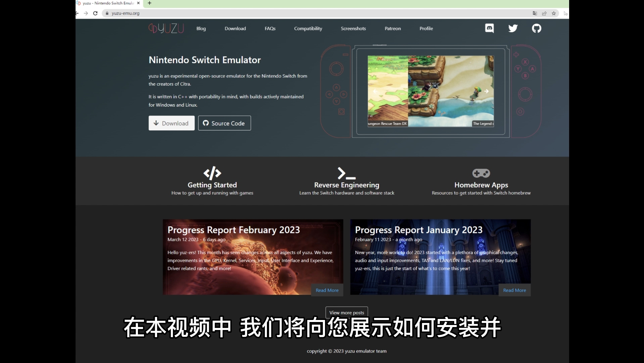Read More on February 2023 report
The height and width of the screenshot is (363, 644).
pyautogui.click(x=327, y=290)
